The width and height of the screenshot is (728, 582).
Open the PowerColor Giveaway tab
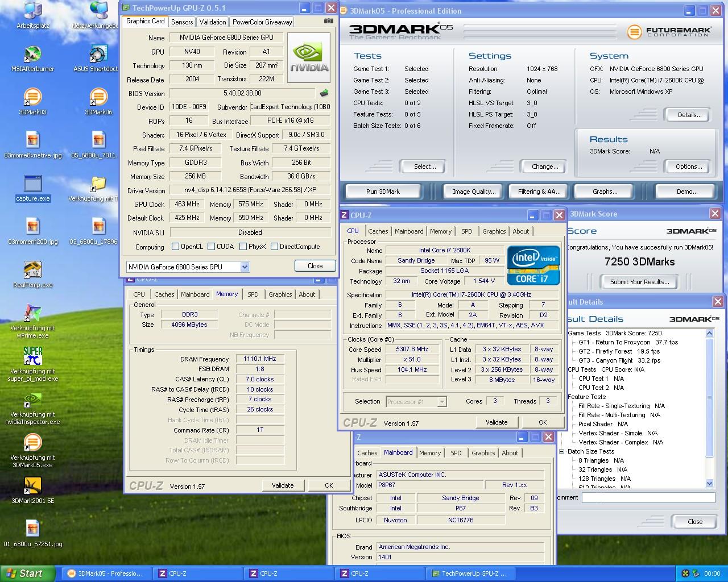pos(262,22)
